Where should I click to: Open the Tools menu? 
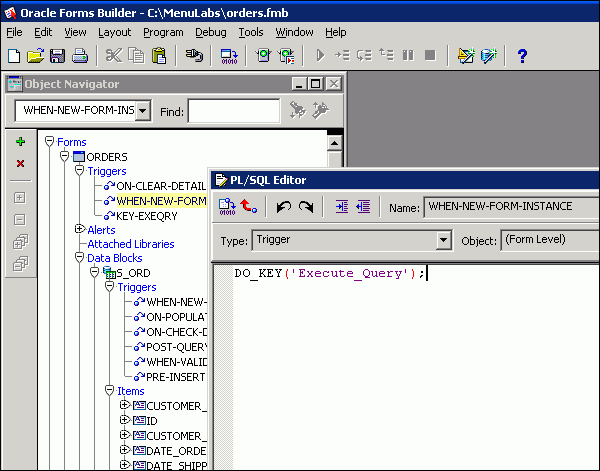(x=251, y=33)
